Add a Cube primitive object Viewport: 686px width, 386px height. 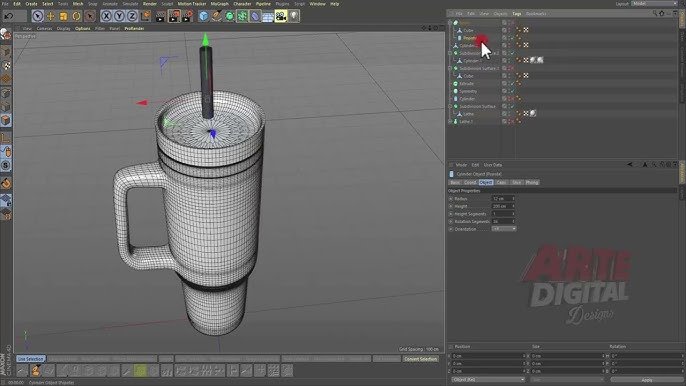point(203,17)
